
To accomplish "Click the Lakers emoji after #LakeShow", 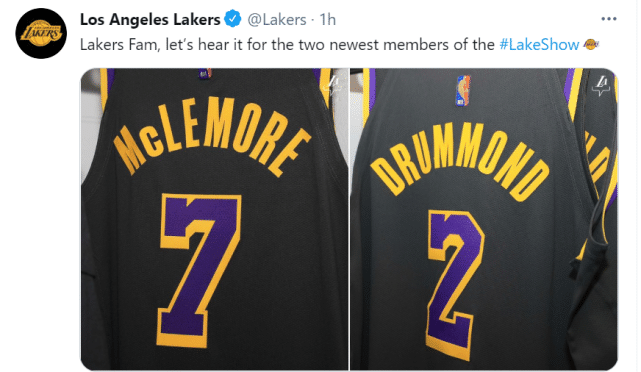I will [591, 44].
